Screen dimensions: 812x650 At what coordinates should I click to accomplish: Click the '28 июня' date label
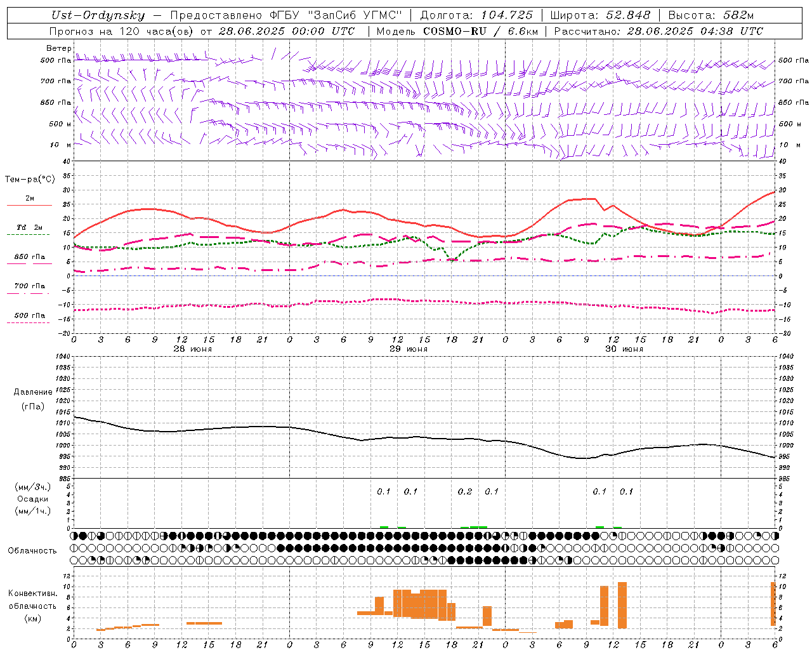pyautogui.click(x=193, y=348)
